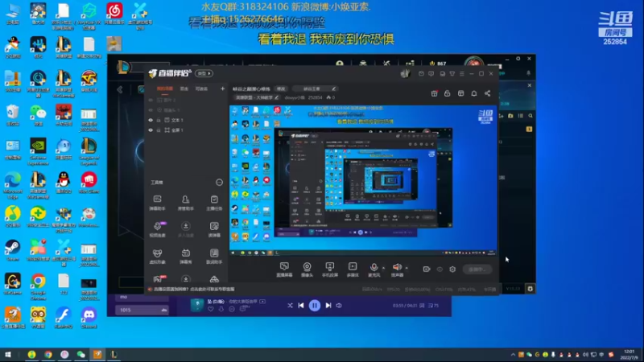Screen dimensions: 644x362
Task: Toggle visibility of the hidden 图片 source
Action: pos(151,100)
